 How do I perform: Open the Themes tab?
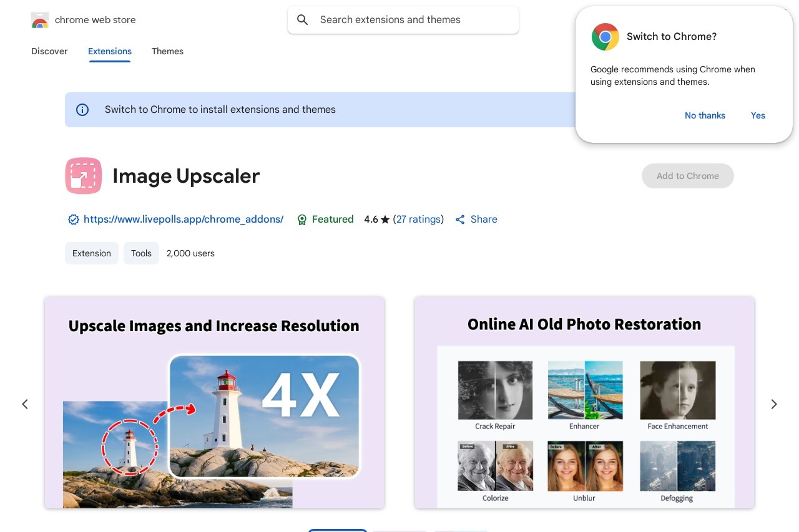coord(167,51)
